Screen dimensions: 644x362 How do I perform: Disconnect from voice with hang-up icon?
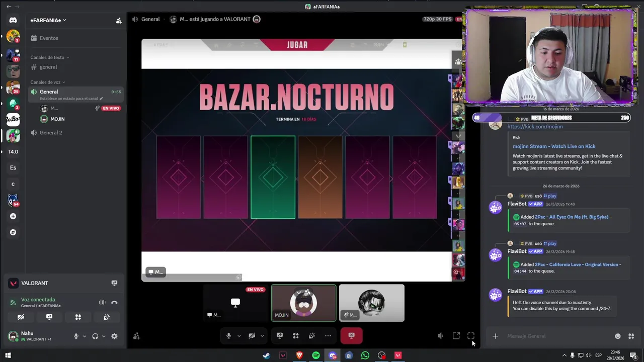tap(114, 302)
